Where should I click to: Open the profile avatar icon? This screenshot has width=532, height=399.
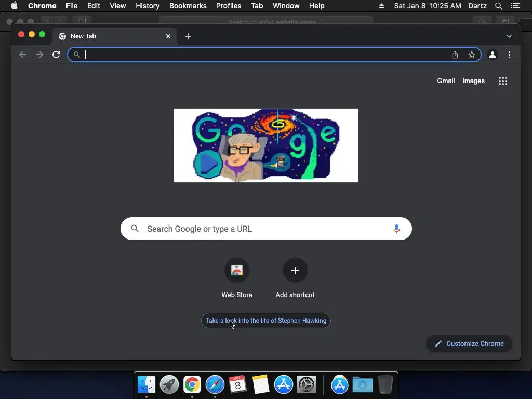pyautogui.click(x=493, y=55)
